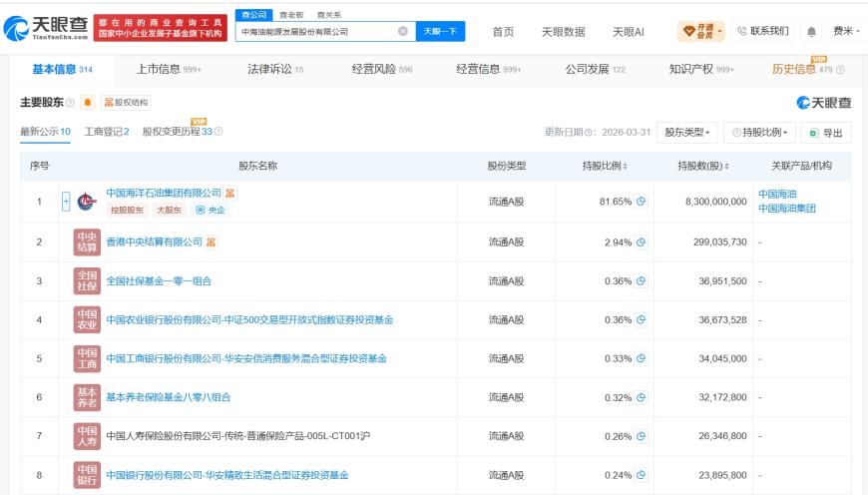Clear the search box with X icon
This screenshot has width=868, height=495.
coord(403,31)
